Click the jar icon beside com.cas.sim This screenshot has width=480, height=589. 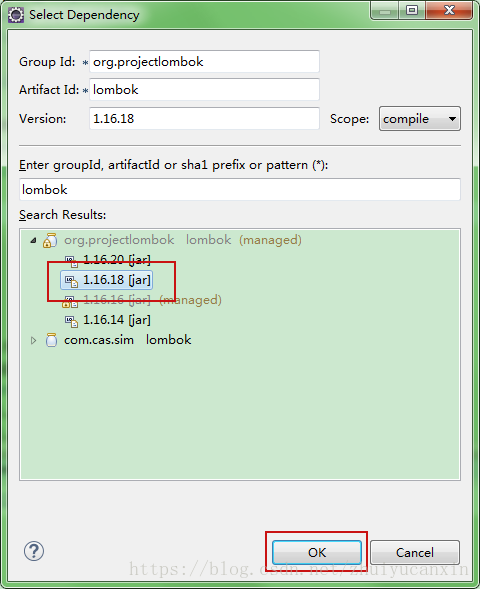(x=51, y=340)
